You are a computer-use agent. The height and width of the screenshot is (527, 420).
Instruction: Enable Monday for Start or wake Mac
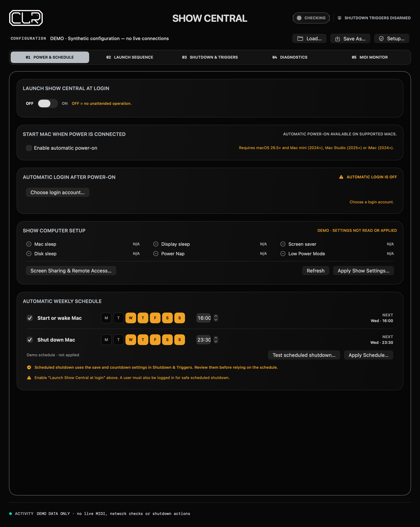tap(106, 318)
